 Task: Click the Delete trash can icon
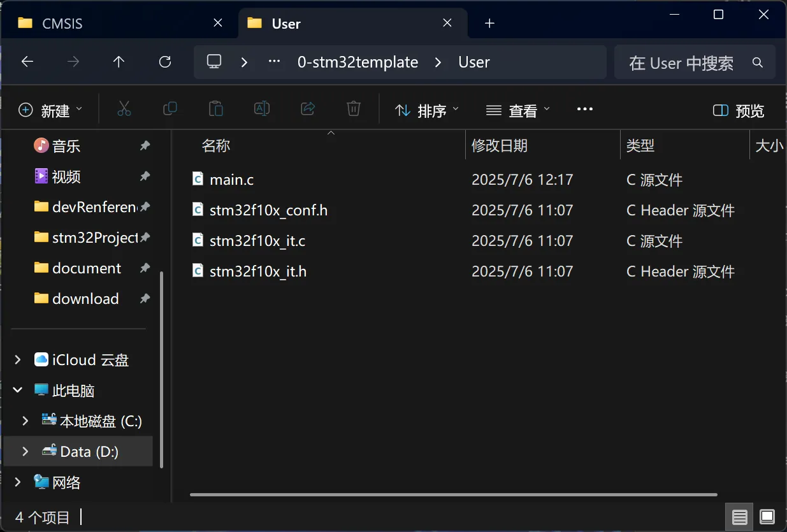click(x=354, y=110)
